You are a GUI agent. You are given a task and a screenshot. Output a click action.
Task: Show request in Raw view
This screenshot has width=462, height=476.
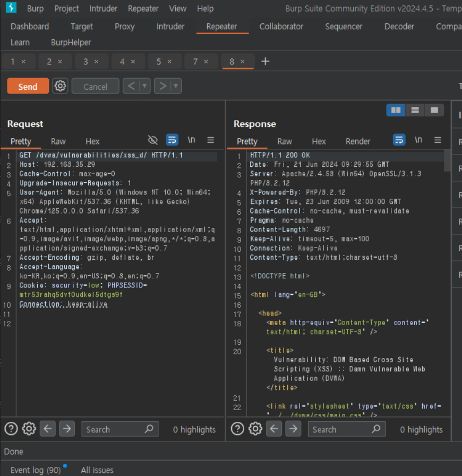coord(58,141)
